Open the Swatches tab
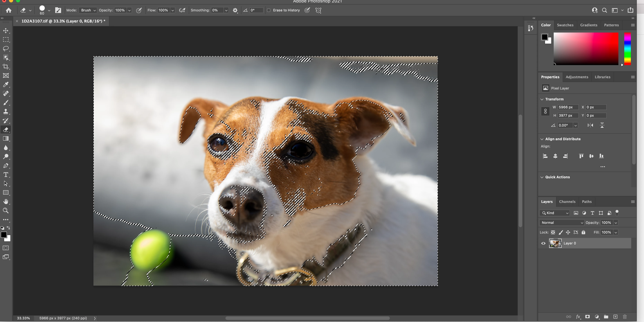644x322 pixels. click(x=565, y=25)
